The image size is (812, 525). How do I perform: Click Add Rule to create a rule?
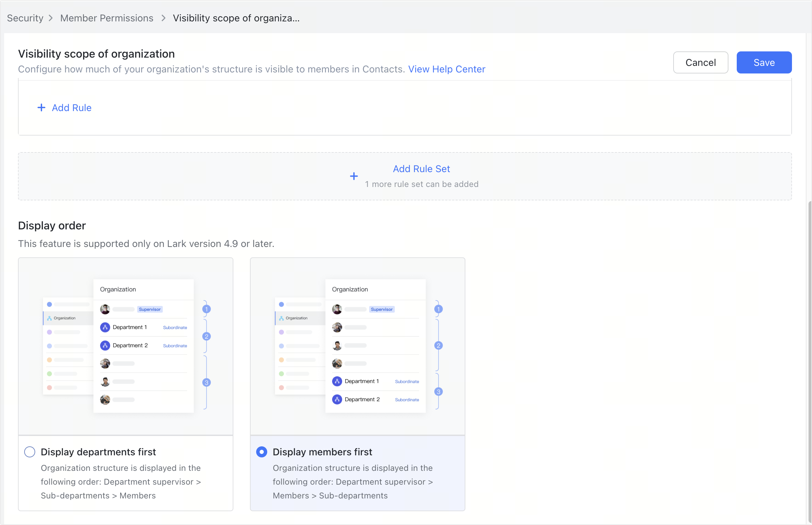tap(71, 108)
